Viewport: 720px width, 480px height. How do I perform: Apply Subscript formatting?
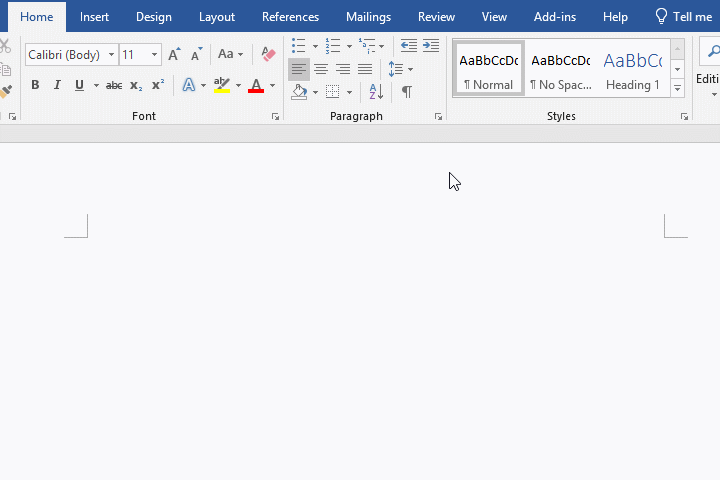click(x=136, y=85)
